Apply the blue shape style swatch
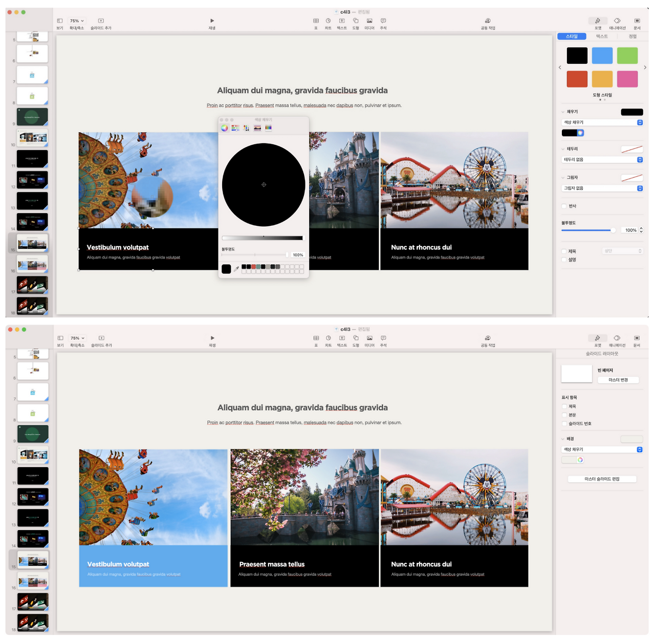Image resolution: width=655 pixels, height=644 pixels. (x=602, y=55)
